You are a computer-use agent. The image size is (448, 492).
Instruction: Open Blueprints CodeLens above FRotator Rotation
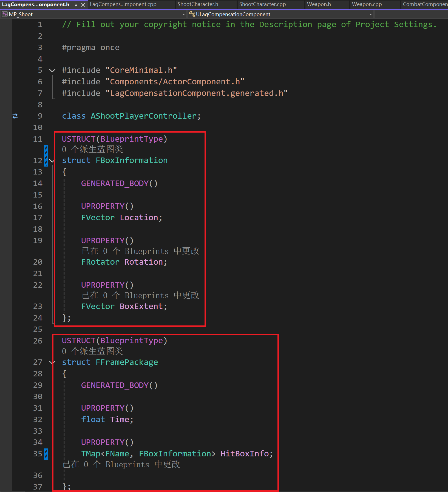pos(140,251)
